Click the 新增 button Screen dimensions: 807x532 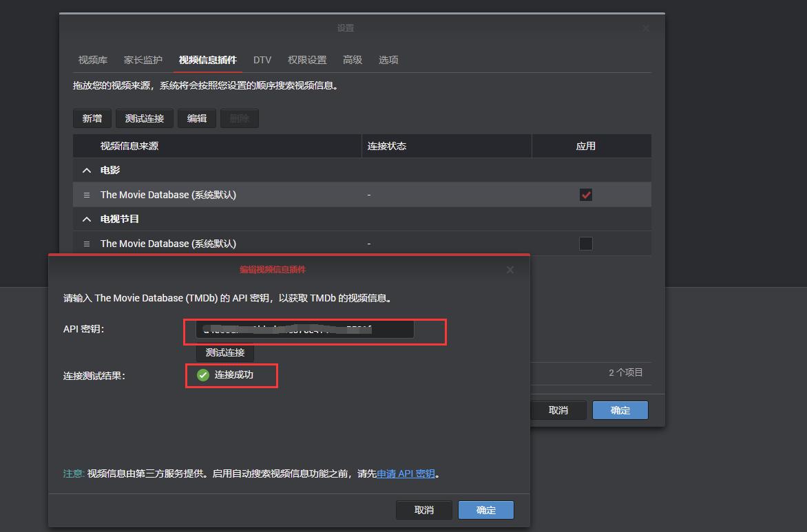92,118
